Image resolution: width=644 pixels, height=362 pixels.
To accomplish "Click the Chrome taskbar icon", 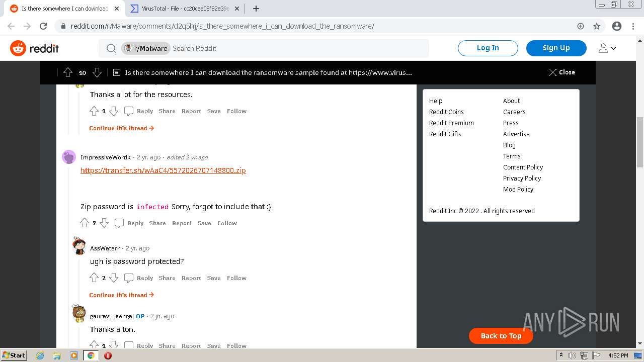I will point(91,355).
